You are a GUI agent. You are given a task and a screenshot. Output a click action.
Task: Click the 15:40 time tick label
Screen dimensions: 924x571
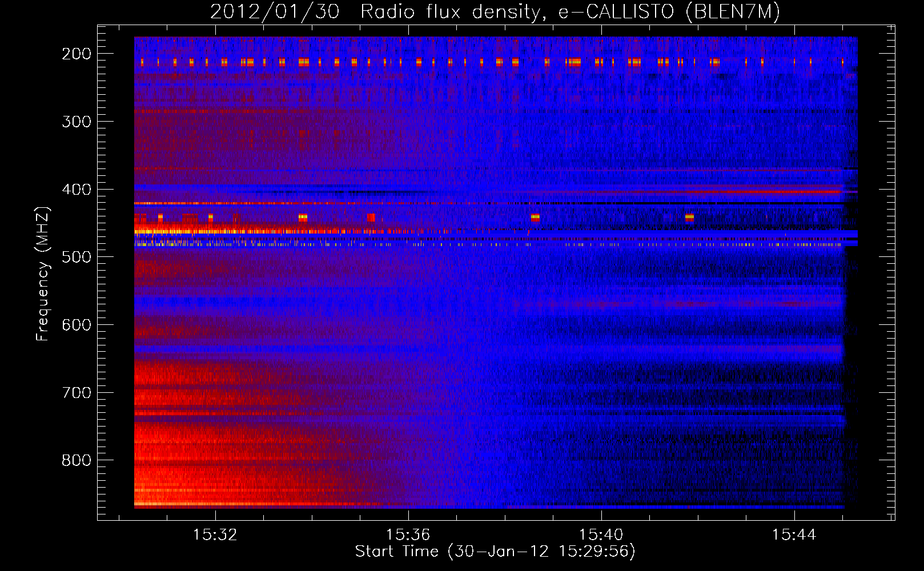click(601, 535)
